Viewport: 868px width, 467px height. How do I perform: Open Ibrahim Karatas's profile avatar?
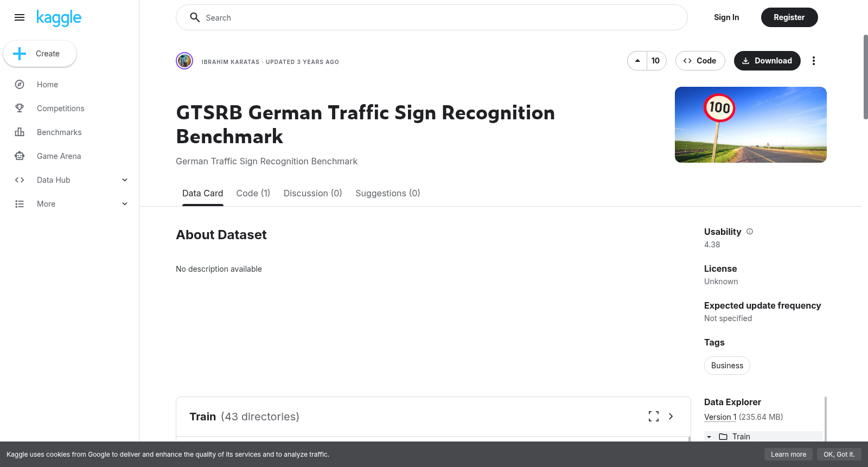coord(184,61)
